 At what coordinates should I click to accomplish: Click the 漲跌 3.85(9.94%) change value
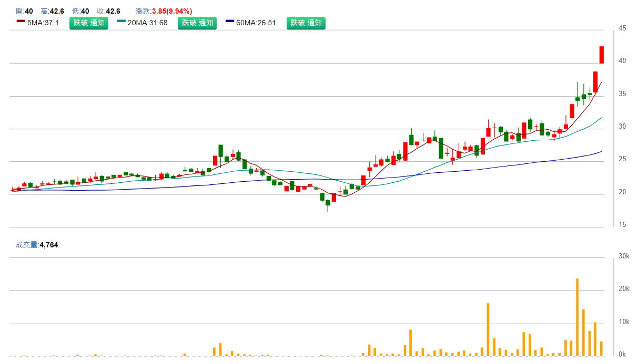click(x=171, y=11)
